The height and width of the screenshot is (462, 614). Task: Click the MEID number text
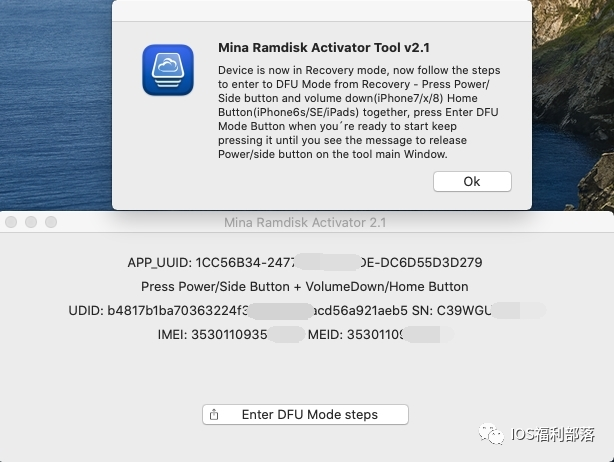point(381,335)
